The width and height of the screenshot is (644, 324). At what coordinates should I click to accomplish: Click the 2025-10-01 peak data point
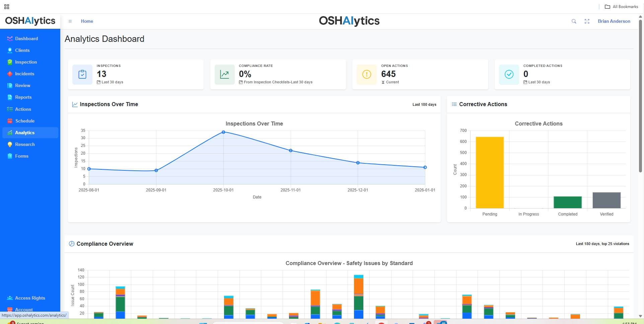(x=223, y=132)
